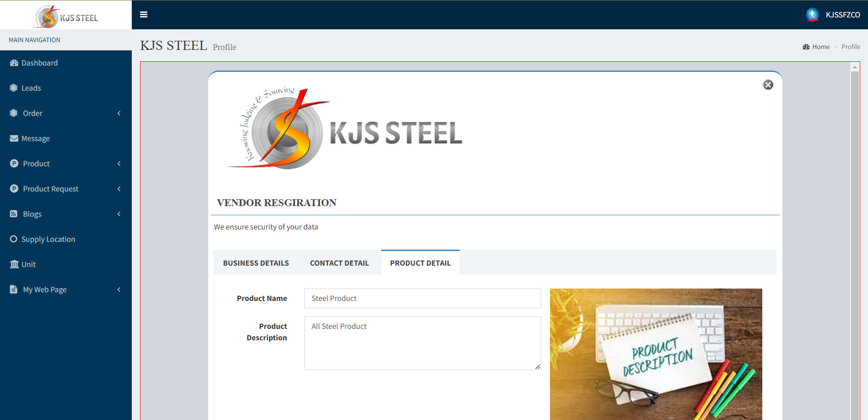The width and height of the screenshot is (868, 420).
Task: Click the My Web Page file icon
Action: point(13,289)
